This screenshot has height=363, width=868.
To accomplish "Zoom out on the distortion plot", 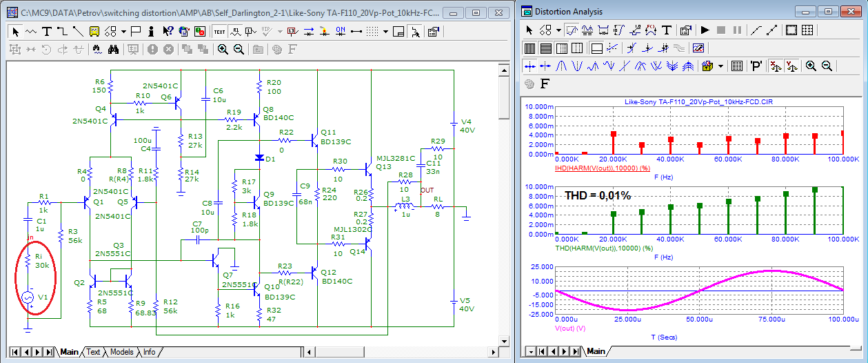I will tap(827, 66).
